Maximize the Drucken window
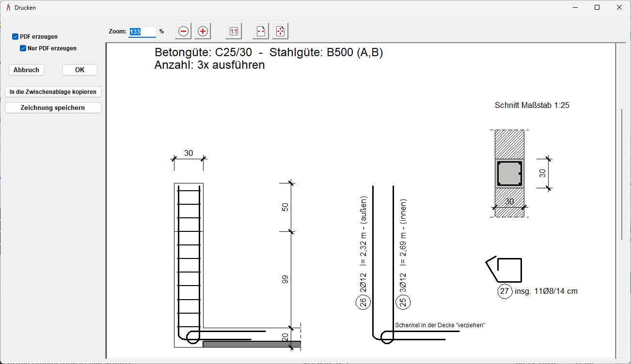This screenshot has width=631, height=364. click(x=597, y=8)
